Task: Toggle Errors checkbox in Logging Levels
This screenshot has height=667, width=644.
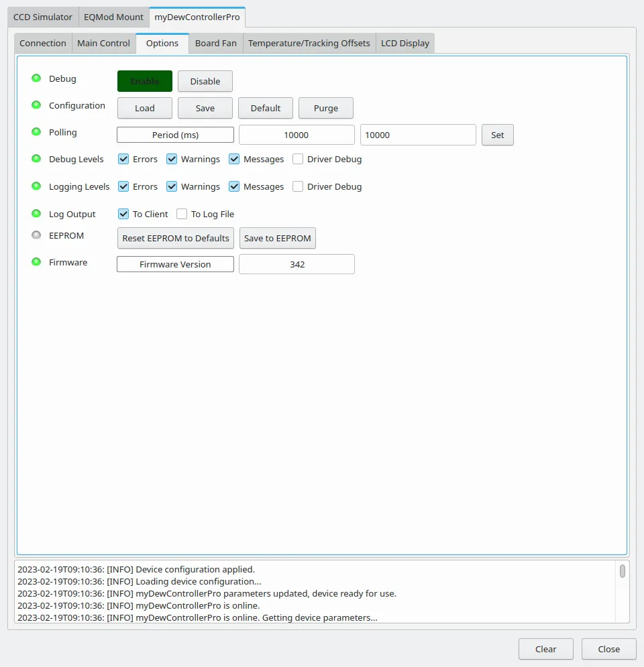Action: (x=123, y=187)
